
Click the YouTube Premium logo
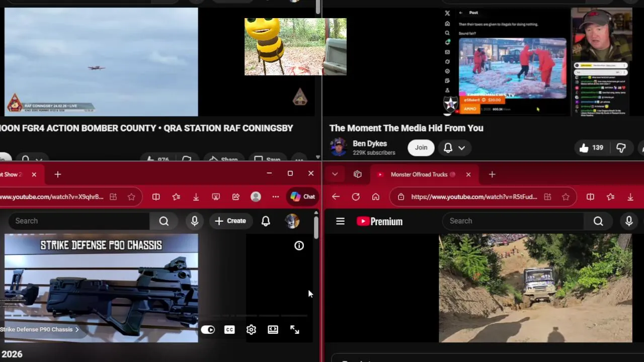(379, 221)
